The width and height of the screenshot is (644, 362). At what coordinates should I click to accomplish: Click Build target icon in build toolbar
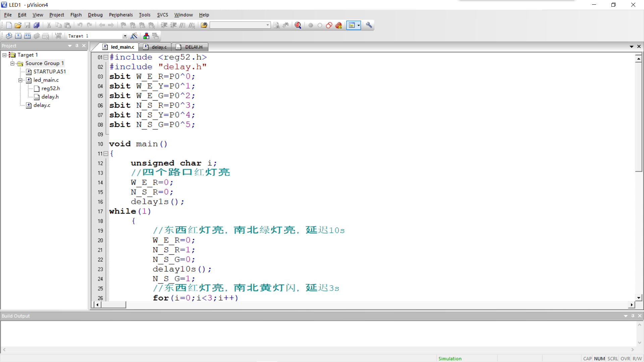[x=18, y=36]
